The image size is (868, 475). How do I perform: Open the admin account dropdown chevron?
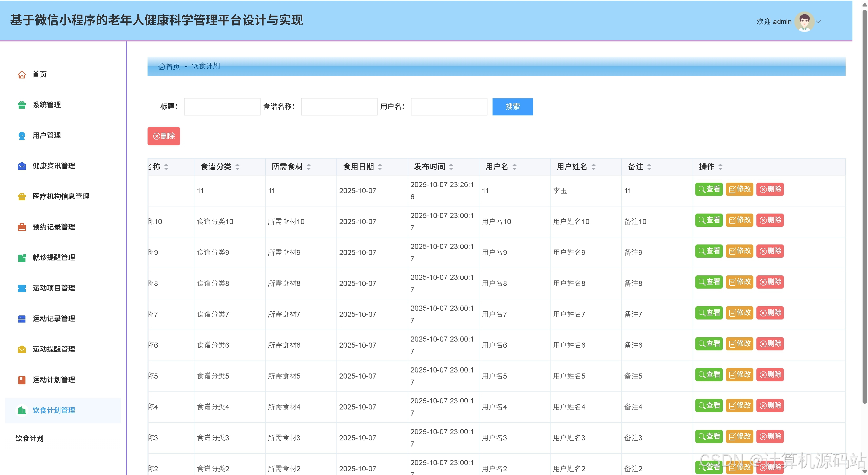coord(818,22)
